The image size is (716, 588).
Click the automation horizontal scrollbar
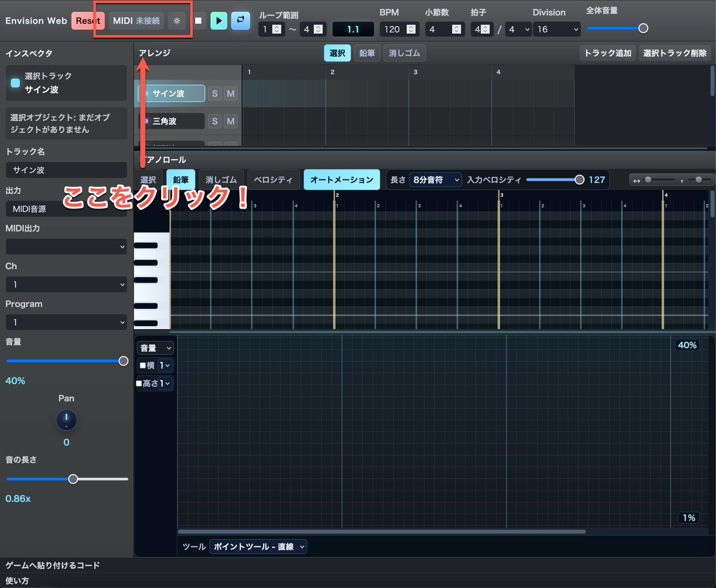[x=382, y=531]
